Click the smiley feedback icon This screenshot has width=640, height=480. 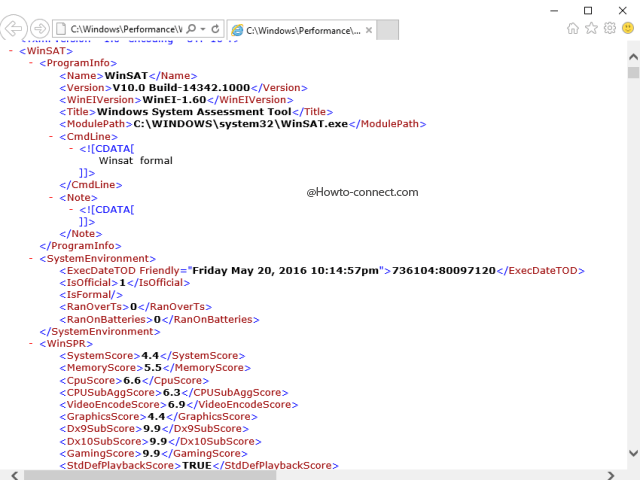628,28
